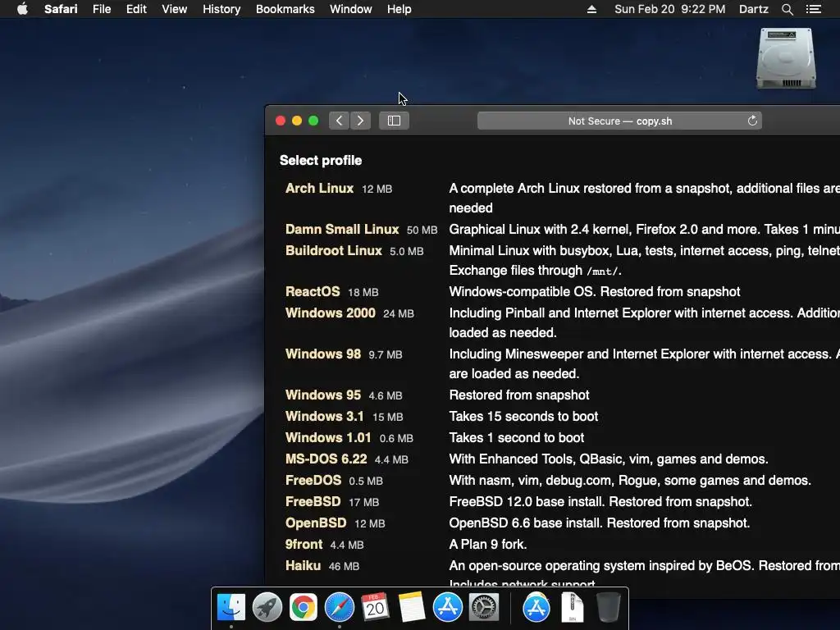Open the History menu
840x630 pixels.
coord(221,9)
